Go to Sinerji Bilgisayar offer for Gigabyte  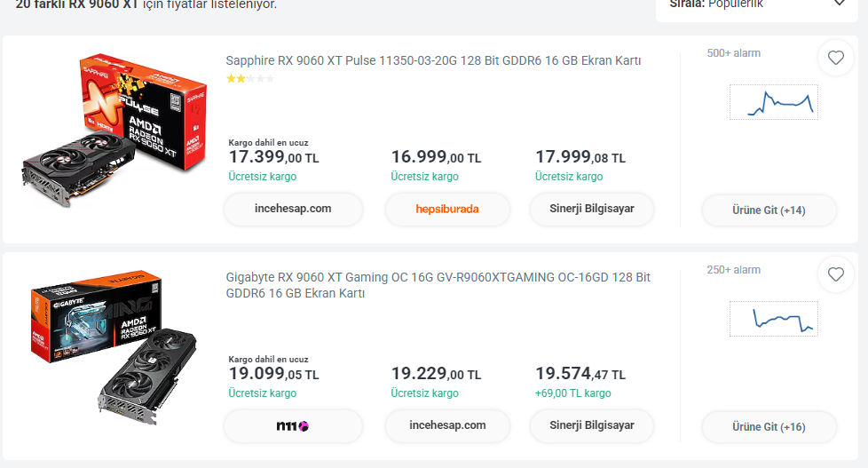tap(592, 426)
